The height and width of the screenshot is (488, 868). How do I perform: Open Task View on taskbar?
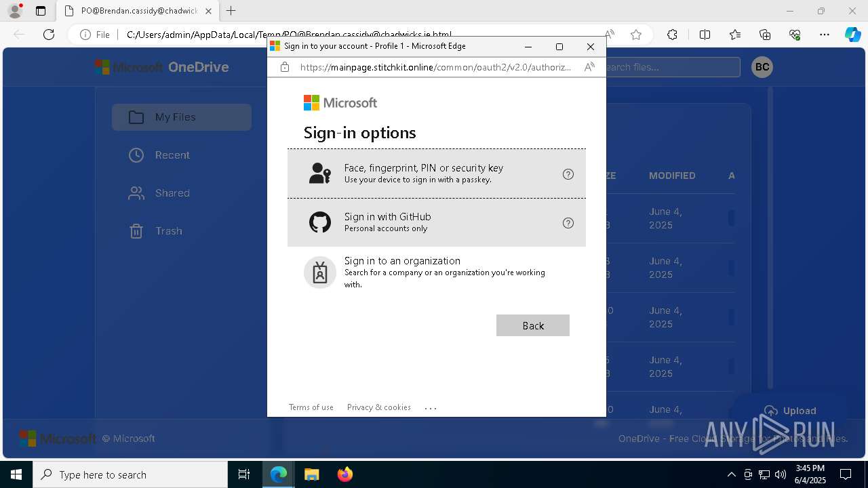[x=244, y=474]
